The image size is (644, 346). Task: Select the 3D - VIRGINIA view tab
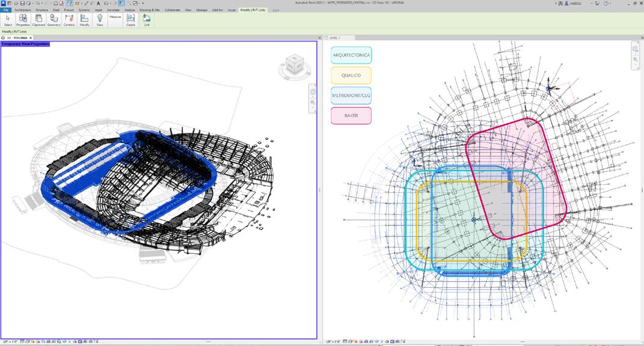[x=17, y=38]
